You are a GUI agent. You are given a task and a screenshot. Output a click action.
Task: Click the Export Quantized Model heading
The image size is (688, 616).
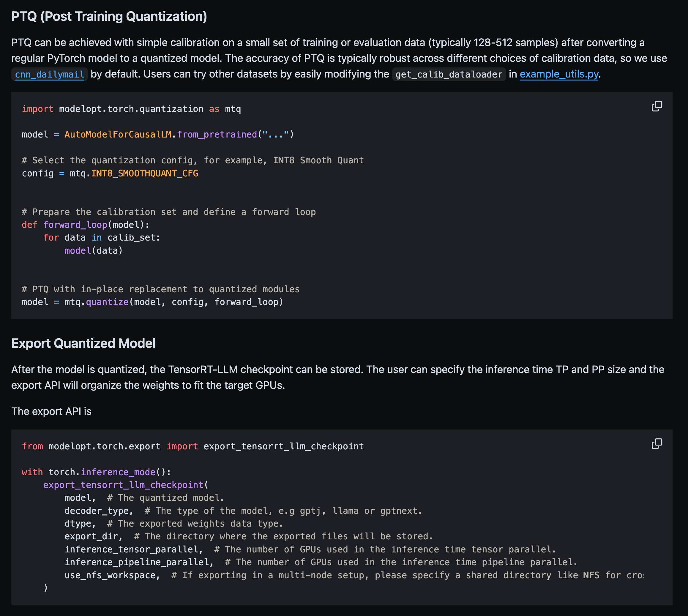pos(83,343)
